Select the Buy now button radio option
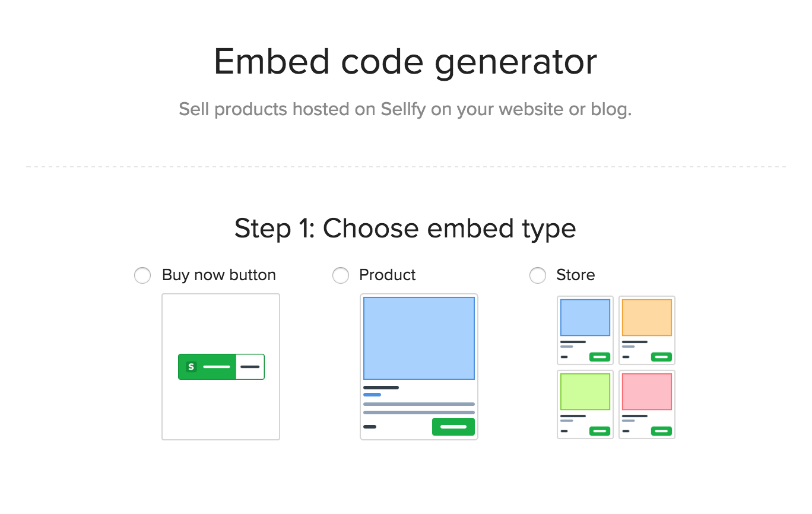 (142, 275)
